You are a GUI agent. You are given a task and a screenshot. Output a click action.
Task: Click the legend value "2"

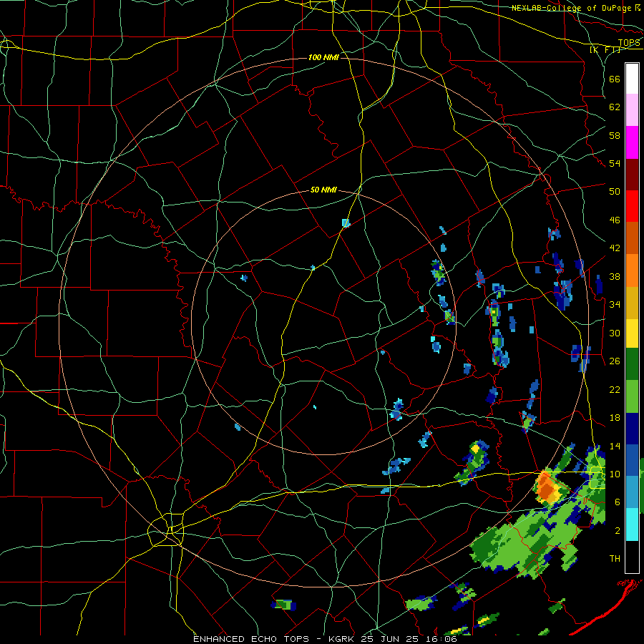pos(617,531)
